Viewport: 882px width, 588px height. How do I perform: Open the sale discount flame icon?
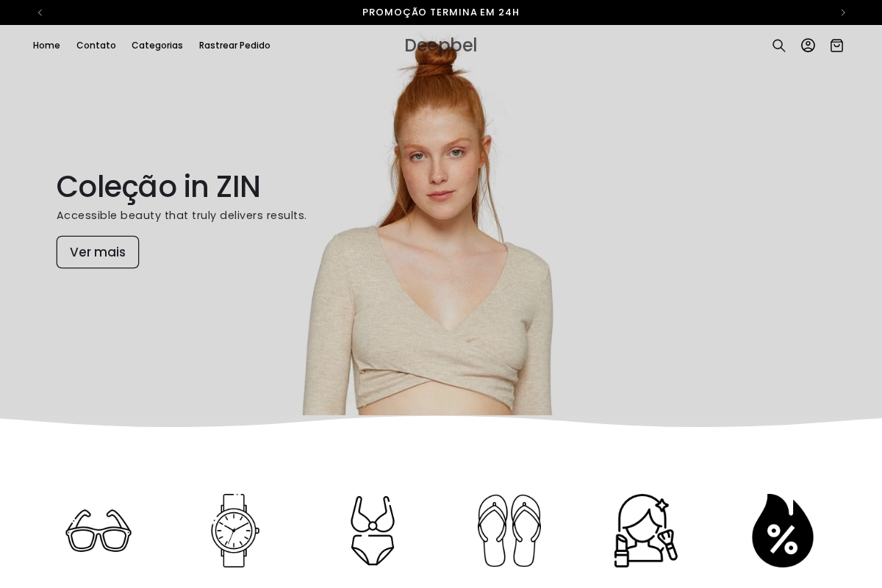point(782,530)
